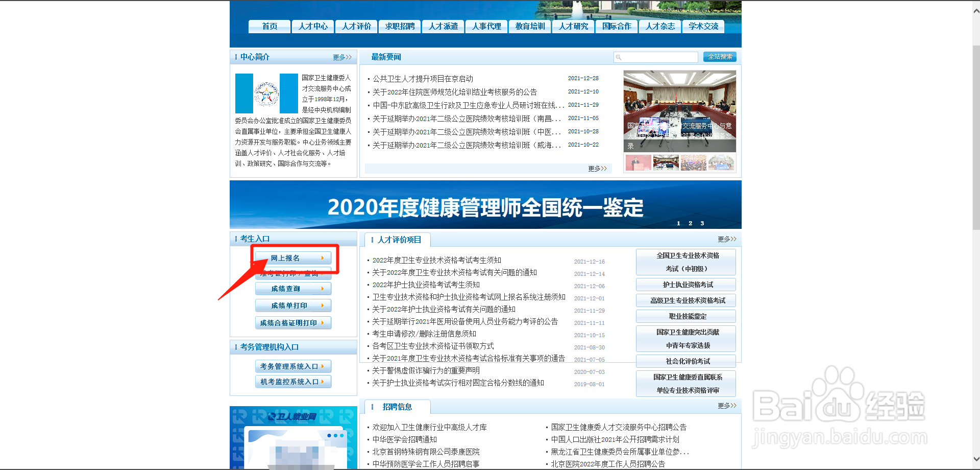Open the 考务管理系统入口 button
Image resolution: width=980 pixels, height=470 pixels.
293,366
